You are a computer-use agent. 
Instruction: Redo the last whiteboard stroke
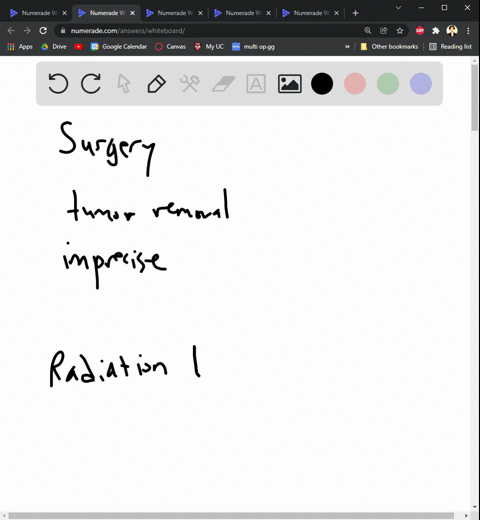coord(91,83)
